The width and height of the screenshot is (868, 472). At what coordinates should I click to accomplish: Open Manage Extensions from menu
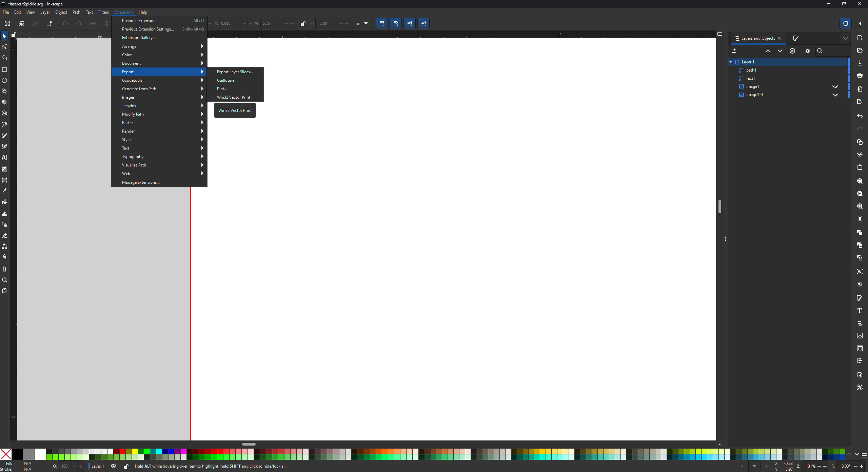pyautogui.click(x=141, y=182)
